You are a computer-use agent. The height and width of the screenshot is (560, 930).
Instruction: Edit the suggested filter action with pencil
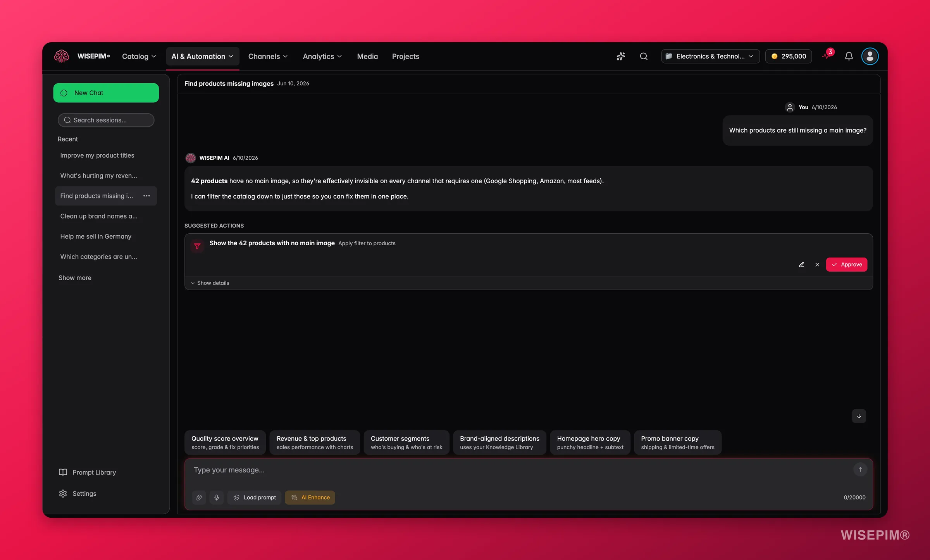[801, 265]
